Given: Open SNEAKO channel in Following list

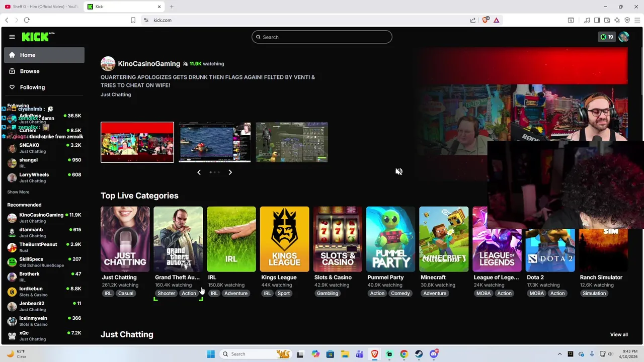Looking at the screenshot, I should [x=44, y=148].
